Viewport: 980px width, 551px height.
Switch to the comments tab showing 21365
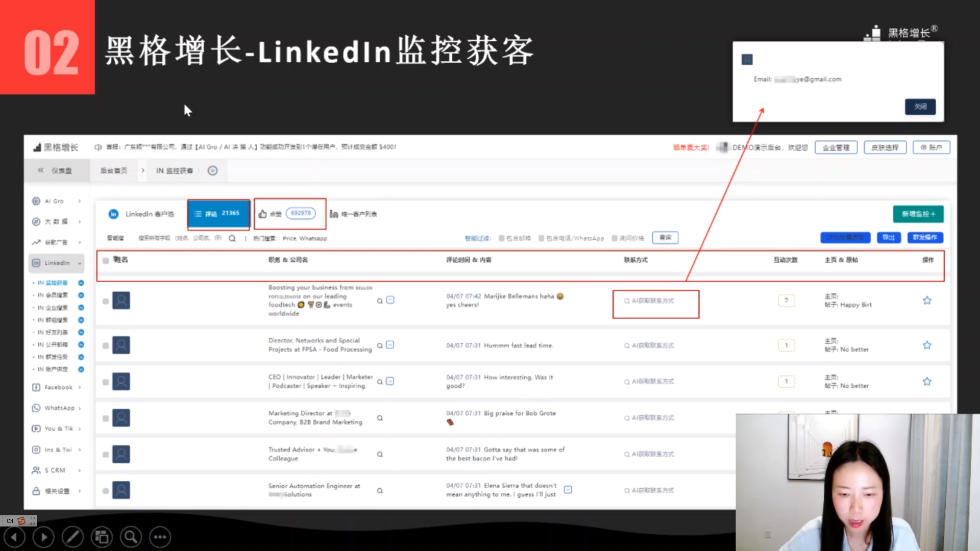click(218, 214)
